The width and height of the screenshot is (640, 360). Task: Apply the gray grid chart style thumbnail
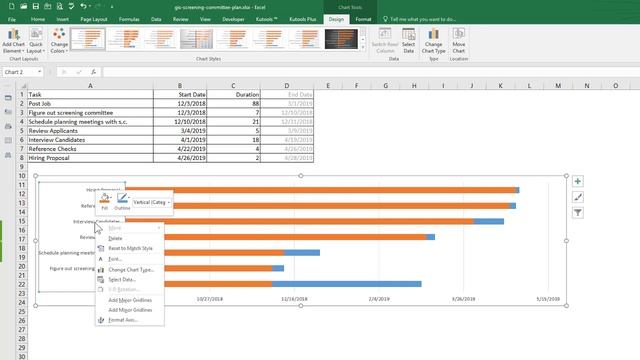coord(196,39)
